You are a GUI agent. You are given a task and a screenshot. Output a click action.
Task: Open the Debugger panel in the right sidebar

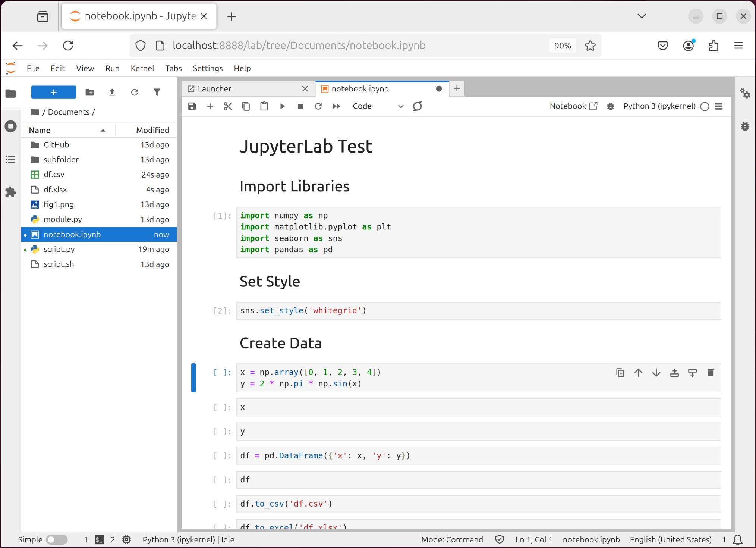pyautogui.click(x=745, y=126)
